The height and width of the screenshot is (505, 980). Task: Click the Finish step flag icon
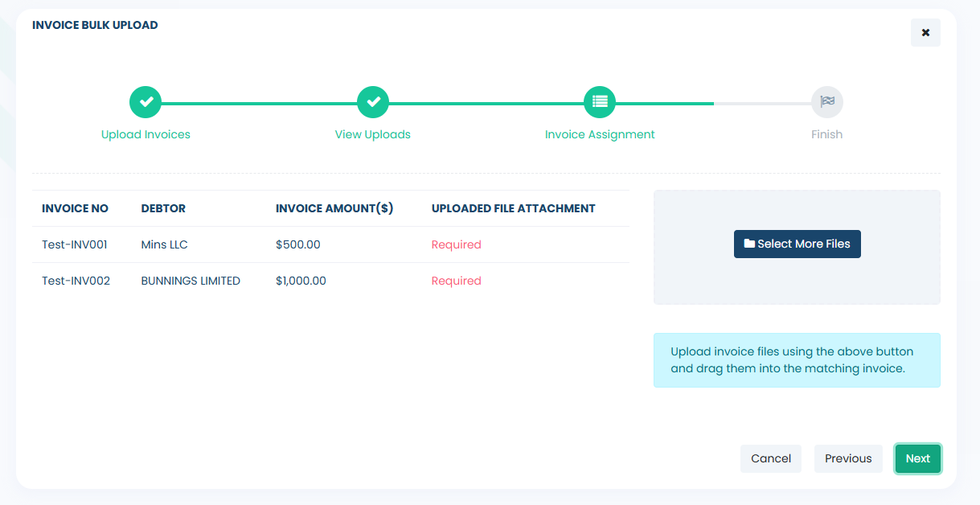click(x=827, y=102)
